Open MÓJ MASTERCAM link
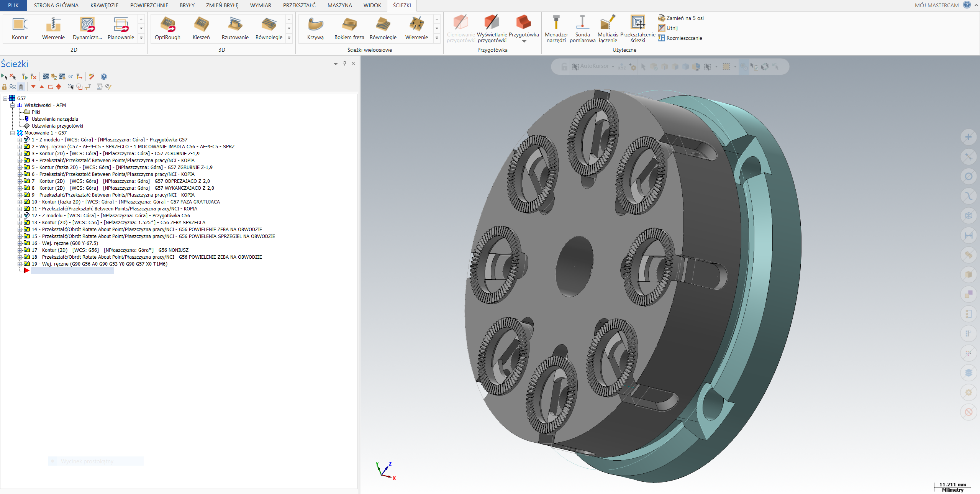 [x=936, y=5]
